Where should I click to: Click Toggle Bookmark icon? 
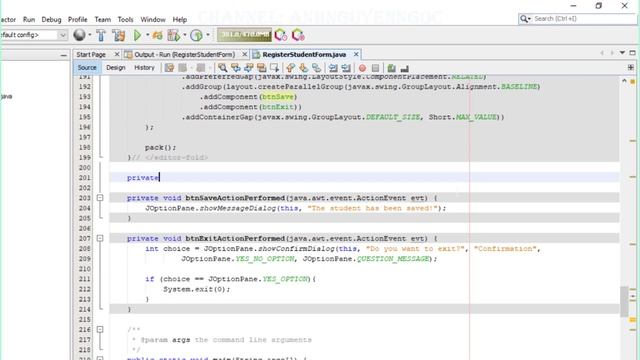tap(316, 68)
